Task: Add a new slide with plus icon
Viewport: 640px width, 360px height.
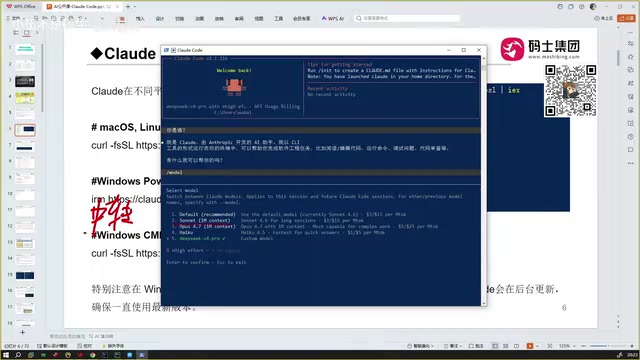Action: point(22,332)
